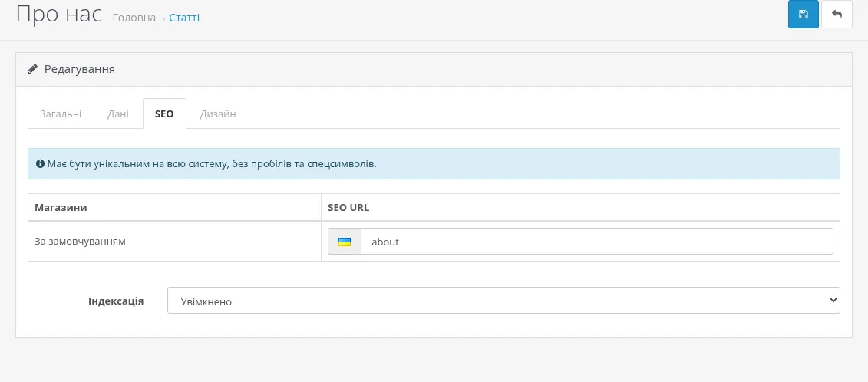Click the SEO URL column header

pos(580,208)
